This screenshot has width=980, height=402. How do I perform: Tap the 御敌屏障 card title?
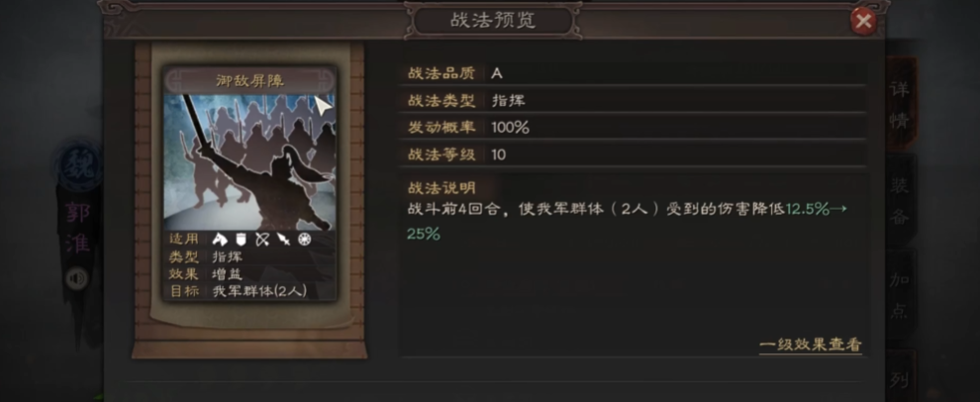[250, 80]
